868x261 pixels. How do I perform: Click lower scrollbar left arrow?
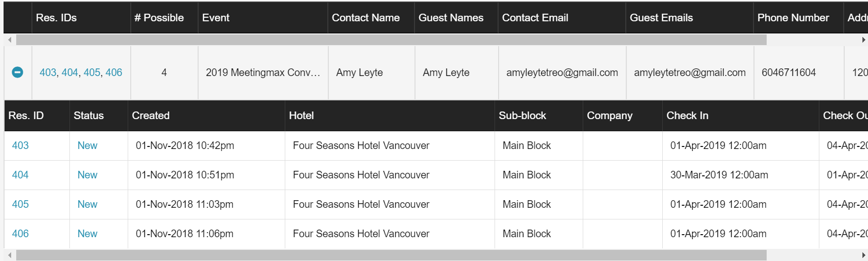coord(9,255)
